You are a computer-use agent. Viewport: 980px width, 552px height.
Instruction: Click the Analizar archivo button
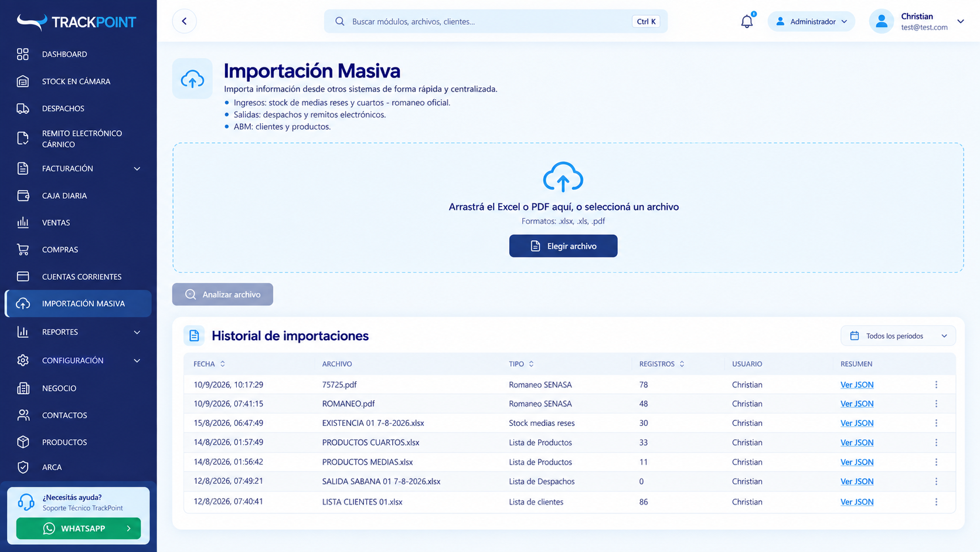pos(223,294)
